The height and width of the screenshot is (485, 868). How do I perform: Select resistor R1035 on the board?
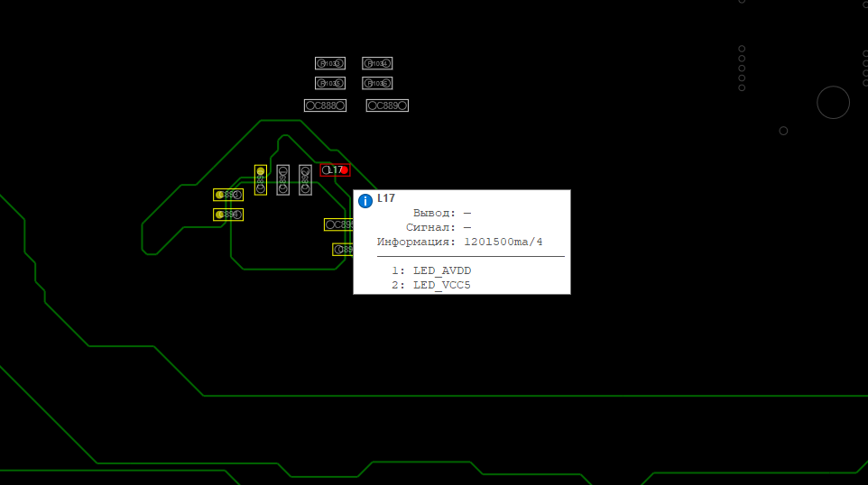coord(330,84)
